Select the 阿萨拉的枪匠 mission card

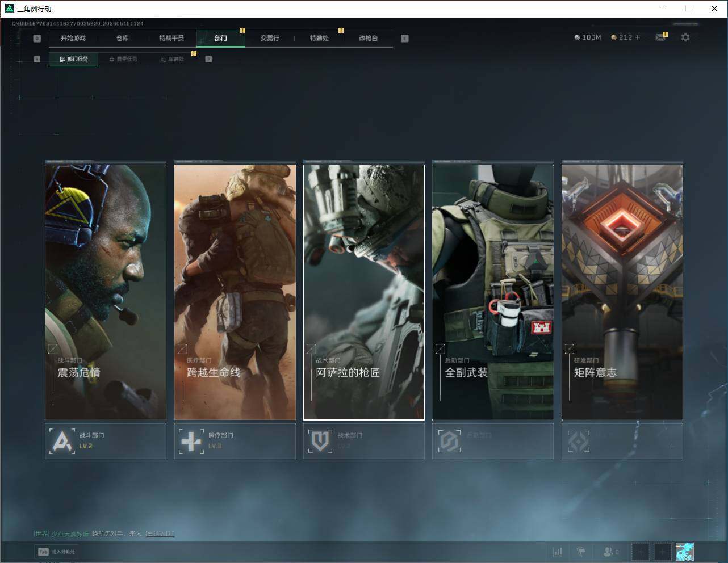pyautogui.click(x=364, y=292)
